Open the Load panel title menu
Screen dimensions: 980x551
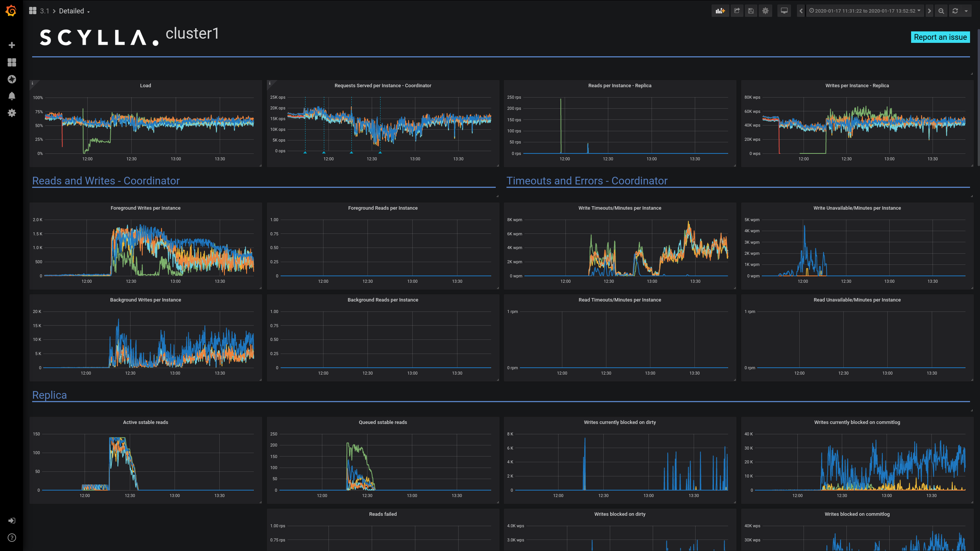[145, 85]
